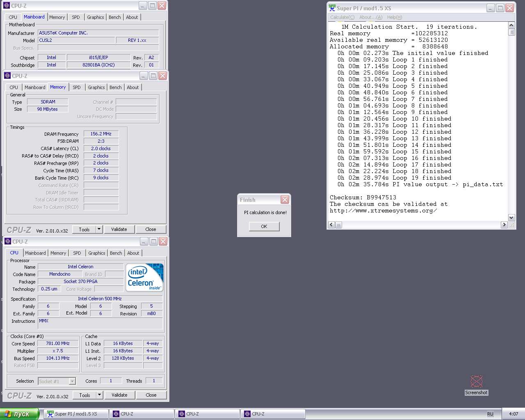Click the RU language indicator in tray
525x420 pixels.
tap(490, 414)
